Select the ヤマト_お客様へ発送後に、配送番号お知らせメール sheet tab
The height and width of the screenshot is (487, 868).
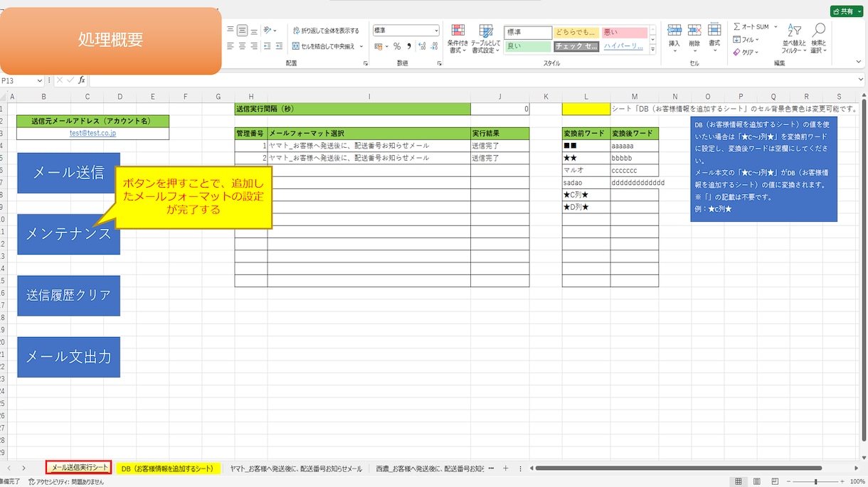point(296,469)
